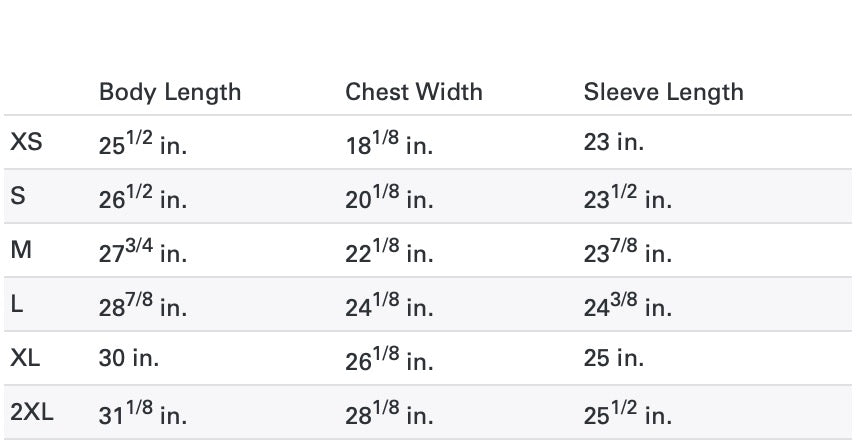The width and height of the screenshot is (858, 442).
Task: Click the XL body length 30 in. cell
Action: pos(129,359)
